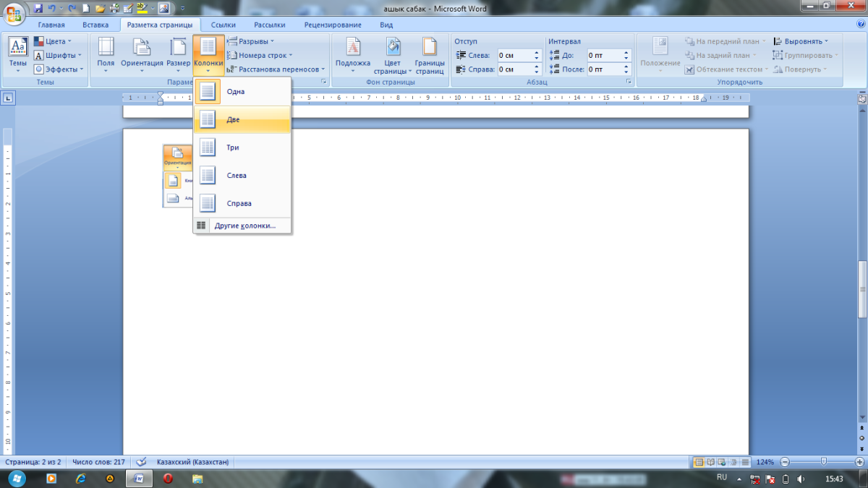The height and width of the screenshot is (488, 868).
Task: Switch to Вид tab
Action: (386, 25)
